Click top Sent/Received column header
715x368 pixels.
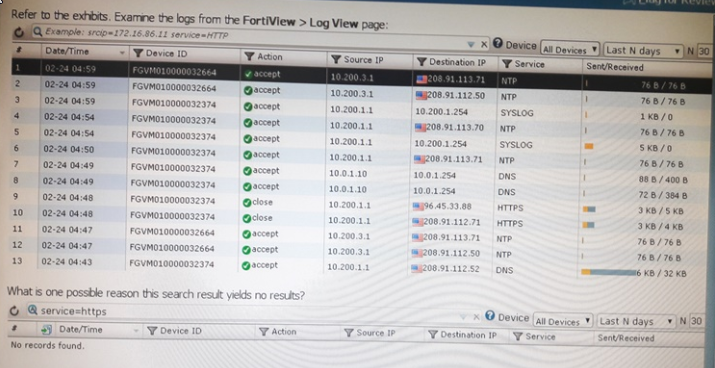(x=615, y=67)
